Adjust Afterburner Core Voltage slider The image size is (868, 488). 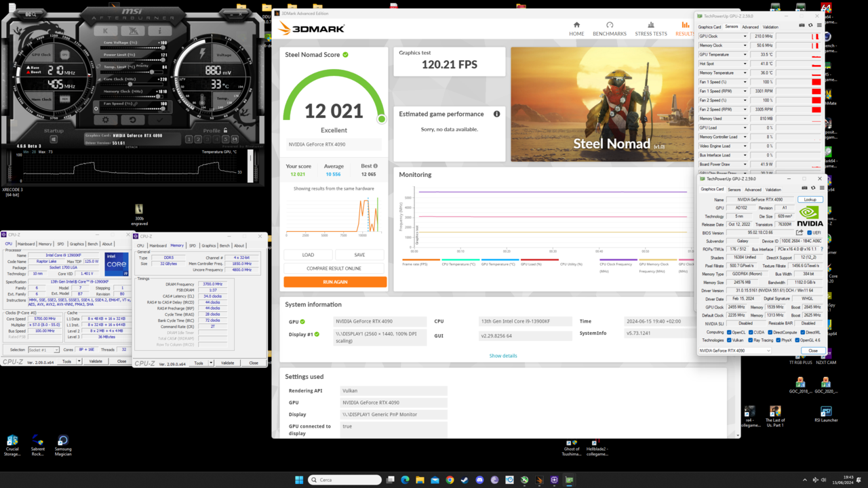coord(133,48)
